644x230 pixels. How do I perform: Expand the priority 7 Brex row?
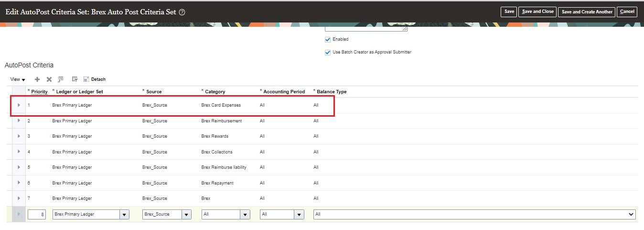coord(19,198)
